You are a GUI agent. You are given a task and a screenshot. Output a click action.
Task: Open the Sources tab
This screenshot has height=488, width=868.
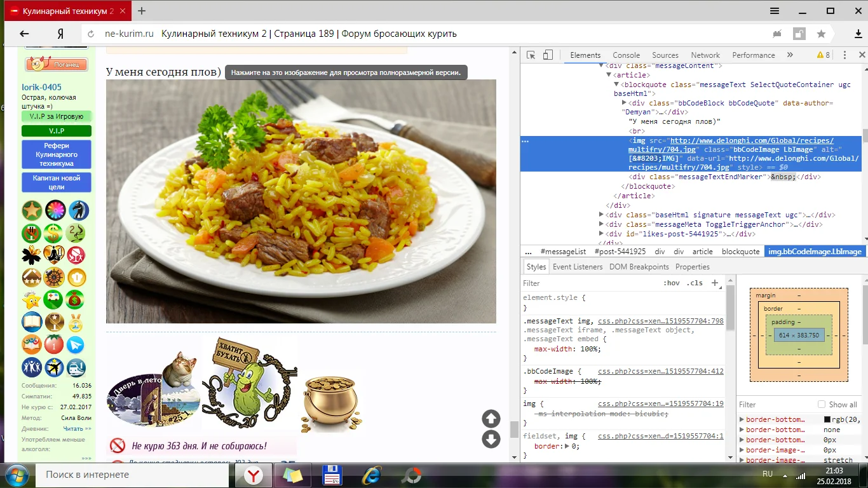(x=665, y=55)
